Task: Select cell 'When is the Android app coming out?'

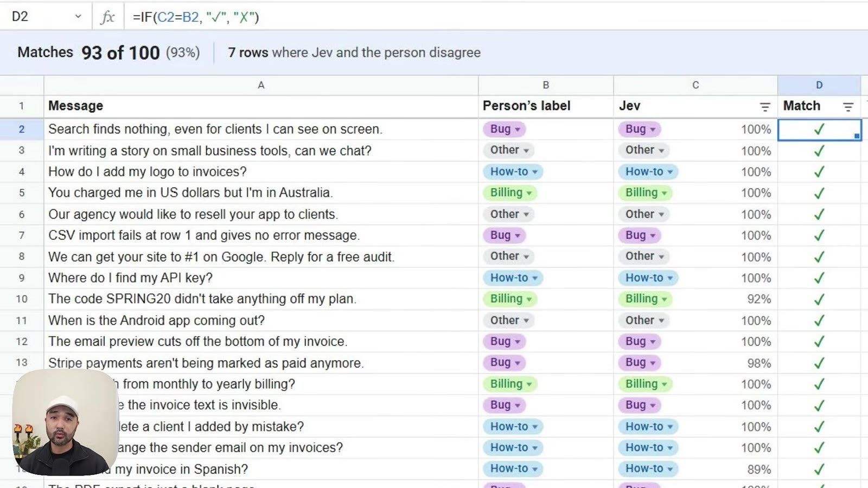Action: (x=261, y=320)
